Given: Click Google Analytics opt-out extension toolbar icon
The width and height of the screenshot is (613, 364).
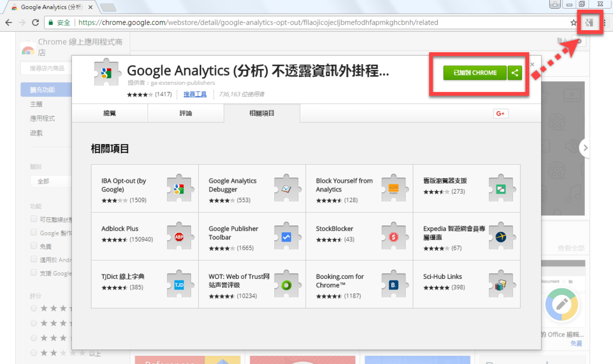Looking at the screenshot, I should click(590, 22).
